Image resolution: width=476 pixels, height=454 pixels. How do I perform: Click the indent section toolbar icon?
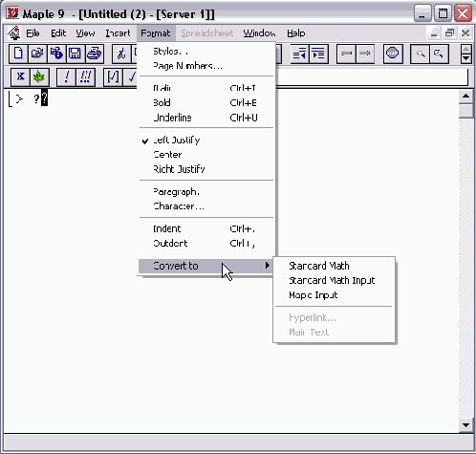319,54
